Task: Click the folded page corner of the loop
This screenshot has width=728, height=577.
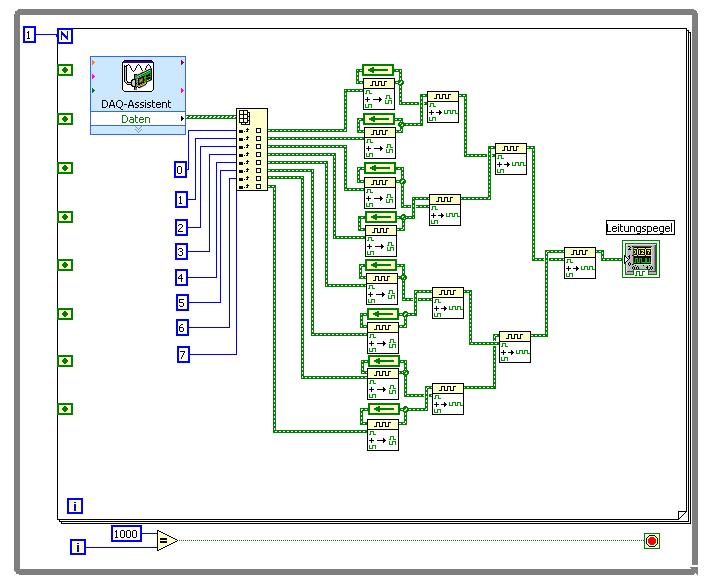Action: 682,515
